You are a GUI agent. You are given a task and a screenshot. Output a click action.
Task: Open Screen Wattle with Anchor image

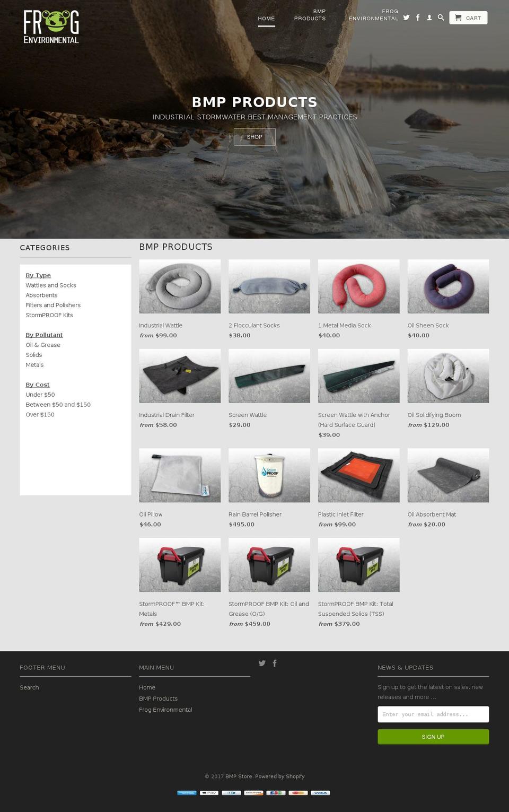359,376
